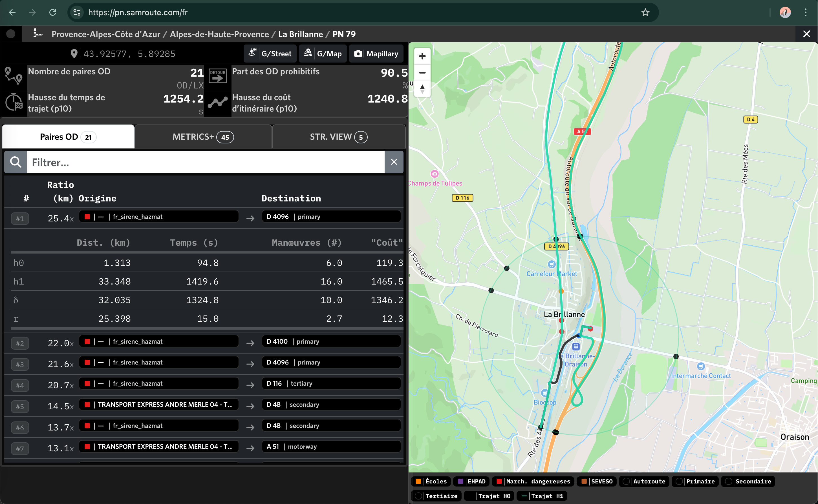Click Intermarché Contact map marker

point(701,366)
